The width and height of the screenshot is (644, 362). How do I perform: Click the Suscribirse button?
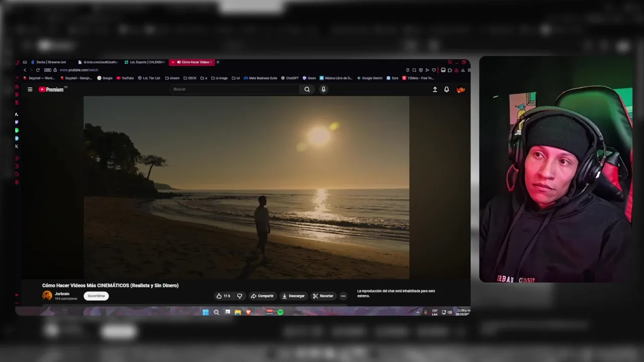(x=96, y=296)
